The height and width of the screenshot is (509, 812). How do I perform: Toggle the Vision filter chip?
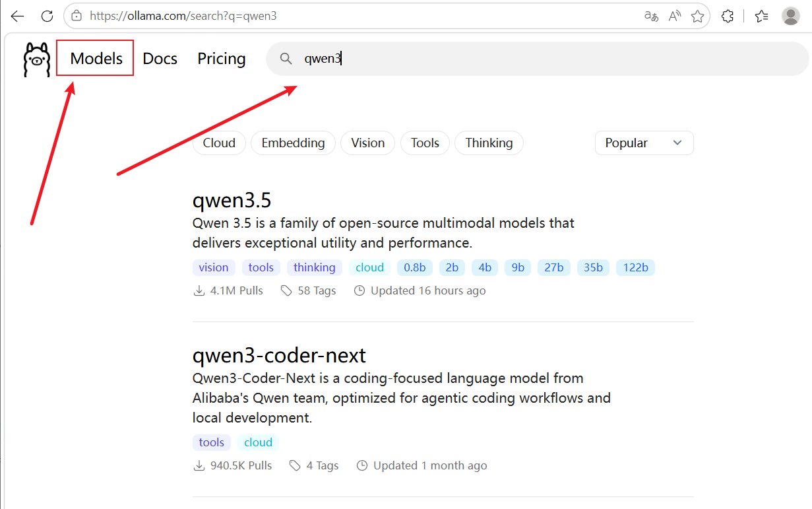[x=368, y=143]
